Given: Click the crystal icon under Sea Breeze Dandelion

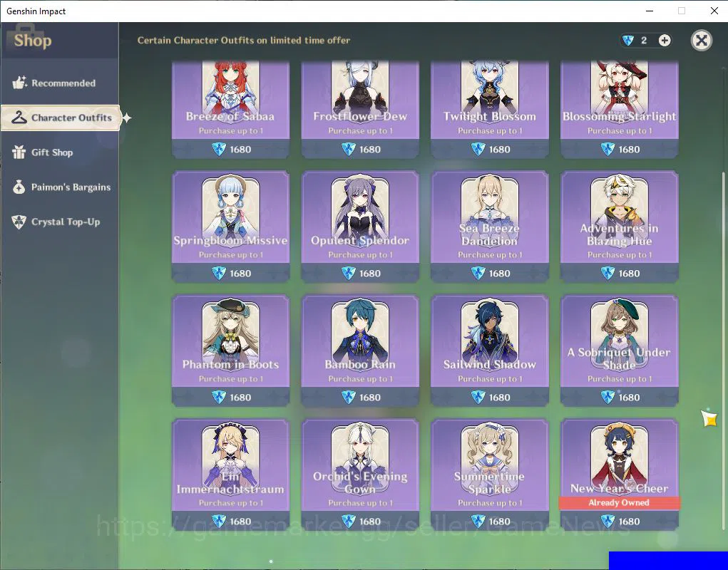Looking at the screenshot, I should click(x=478, y=273).
